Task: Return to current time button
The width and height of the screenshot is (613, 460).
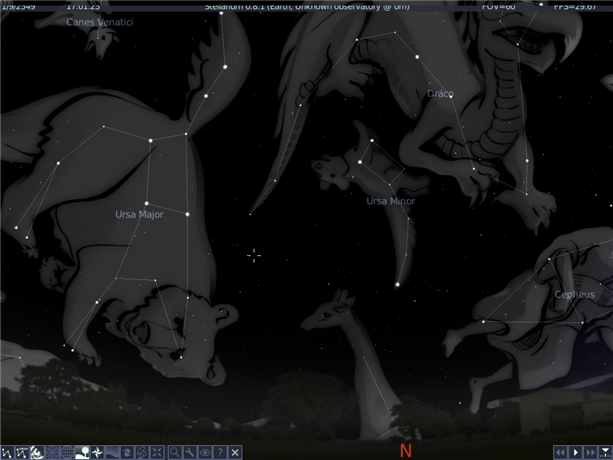Action: click(605, 453)
